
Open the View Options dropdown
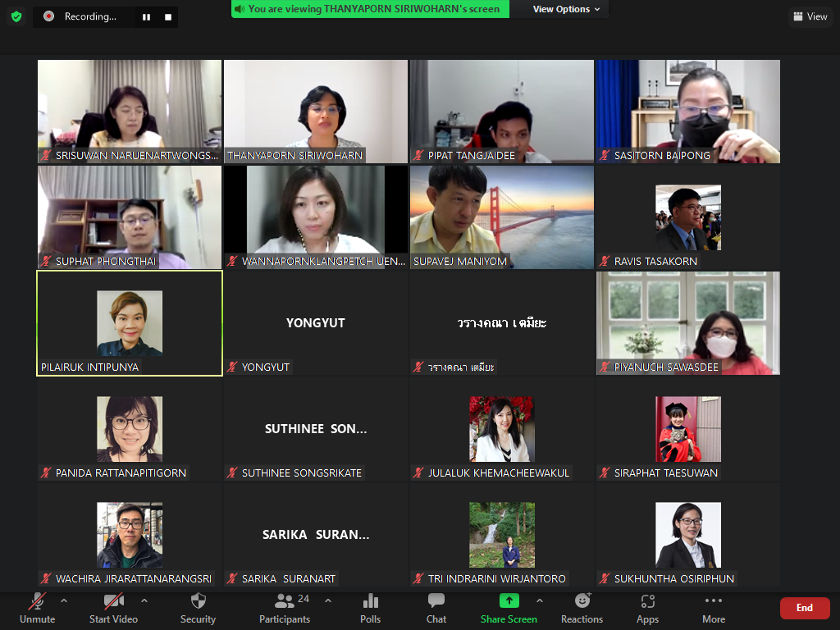click(x=566, y=9)
